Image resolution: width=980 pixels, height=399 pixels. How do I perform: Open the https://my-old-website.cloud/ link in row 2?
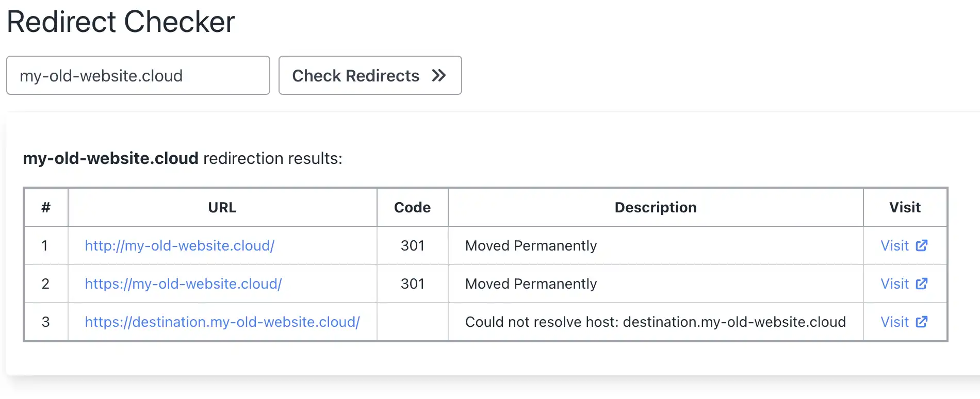click(183, 284)
